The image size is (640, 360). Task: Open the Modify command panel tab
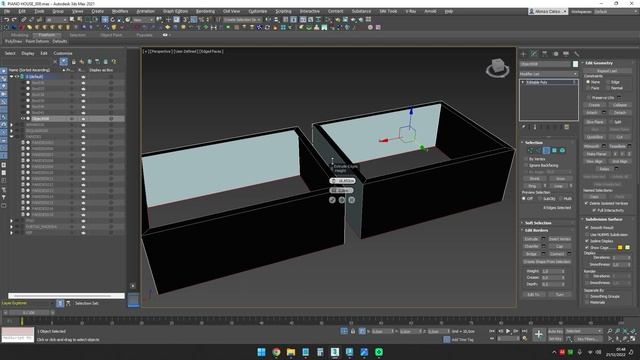coord(534,54)
